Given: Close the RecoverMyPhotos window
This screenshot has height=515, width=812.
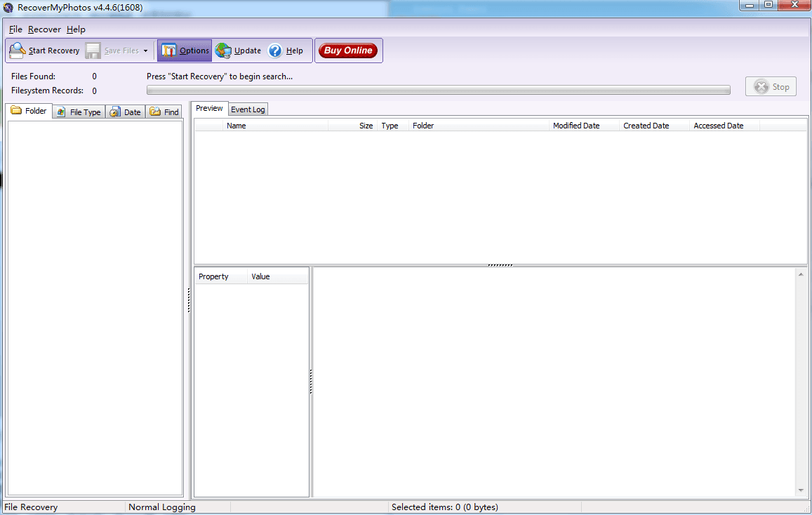Looking at the screenshot, I should pos(795,5).
